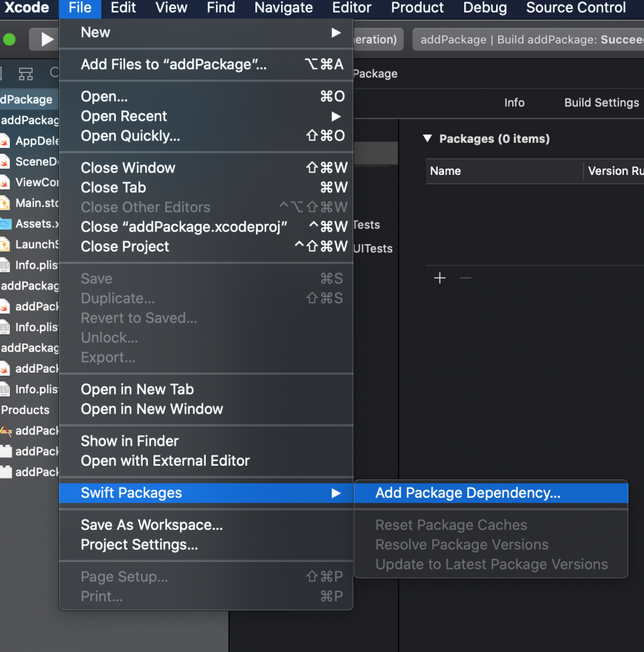
Task: Switch to the Info tab
Action: [514, 103]
